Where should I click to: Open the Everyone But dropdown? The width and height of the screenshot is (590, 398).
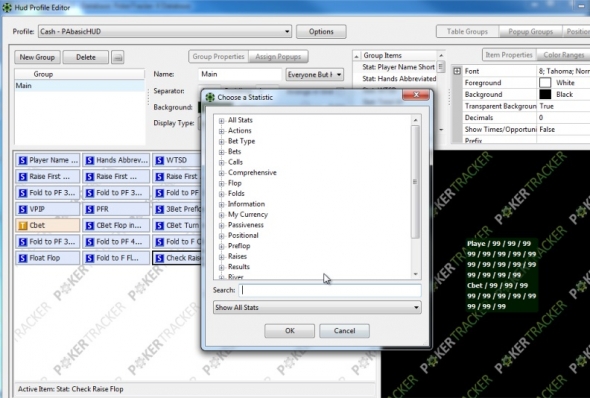[x=315, y=74]
